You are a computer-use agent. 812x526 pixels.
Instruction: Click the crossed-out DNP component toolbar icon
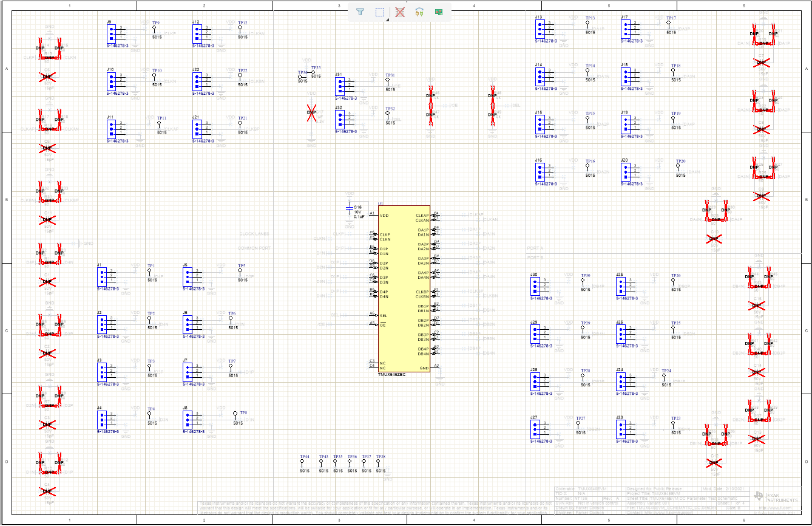point(400,12)
